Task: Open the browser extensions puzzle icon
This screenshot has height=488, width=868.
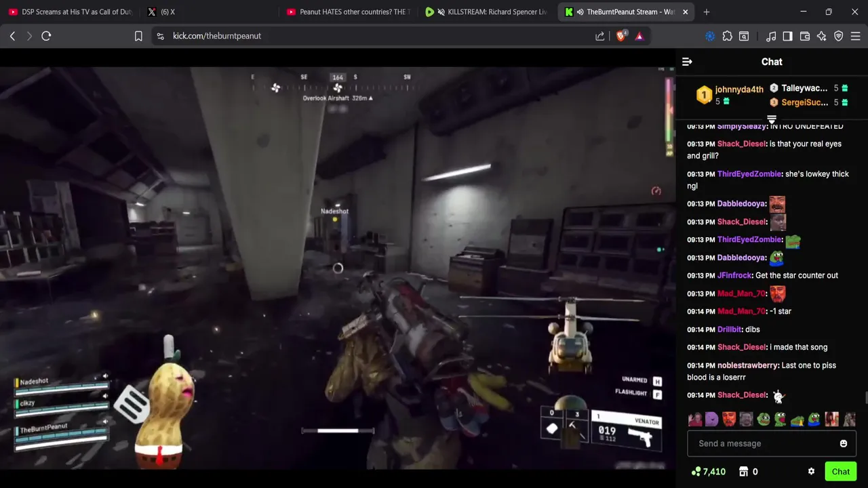Action: pyautogui.click(x=728, y=36)
